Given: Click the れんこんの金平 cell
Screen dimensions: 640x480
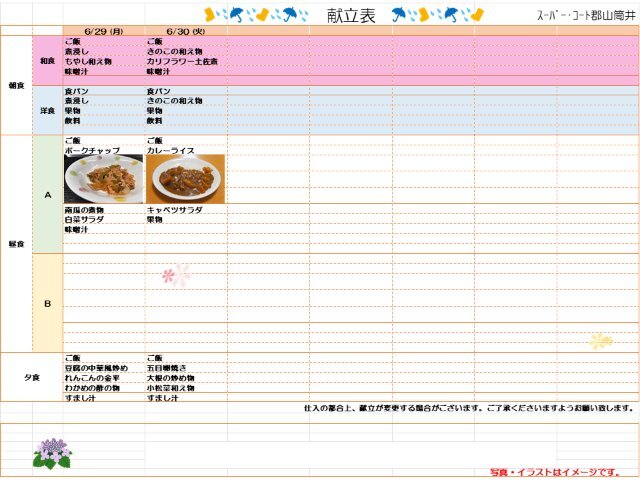Looking at the screenshot, I should tap(92, 378).
